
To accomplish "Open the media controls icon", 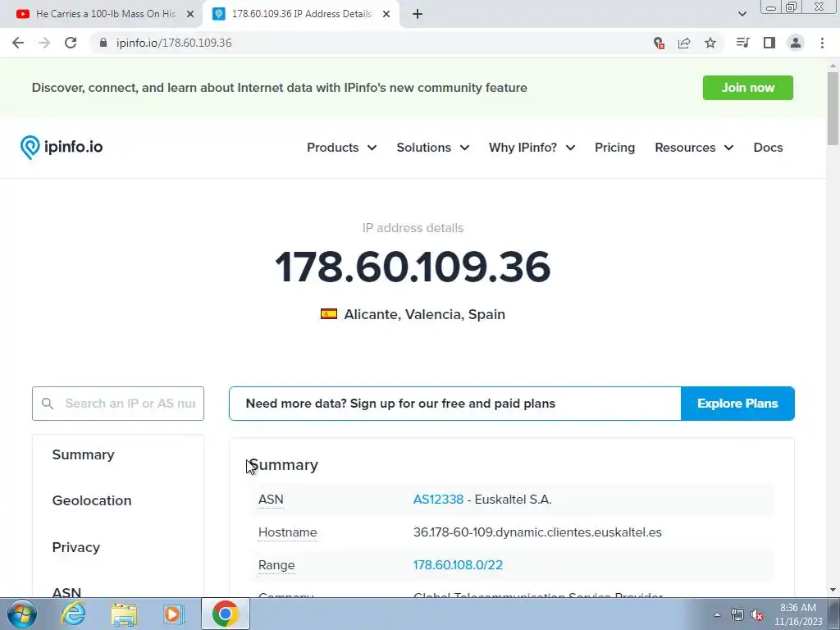I will [x=742, y=43].
